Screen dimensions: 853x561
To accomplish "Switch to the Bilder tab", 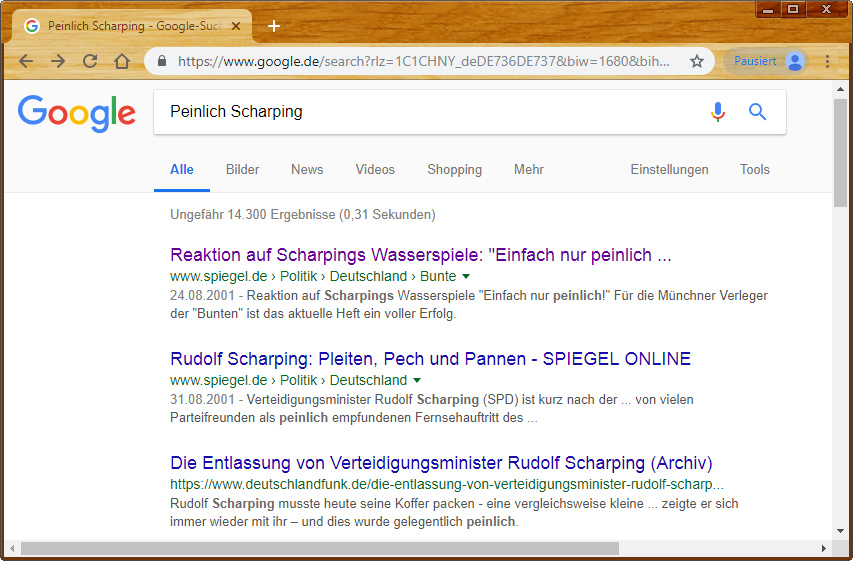I will click(x=242, y=169).
